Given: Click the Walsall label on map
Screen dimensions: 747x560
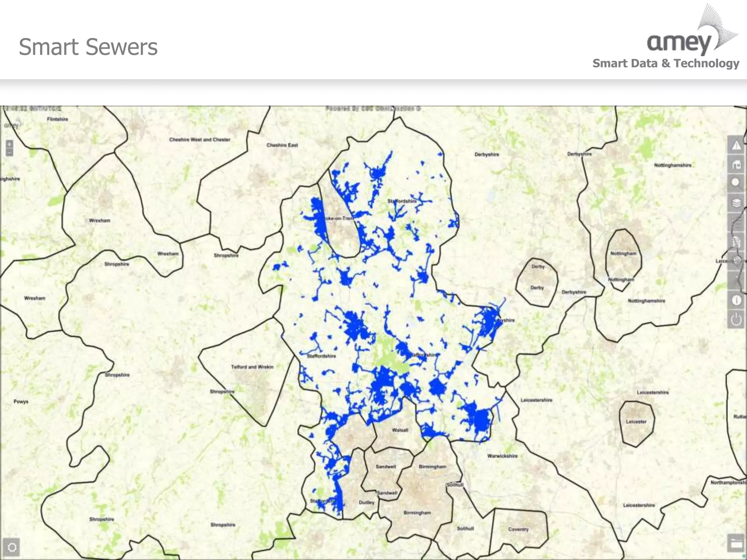Looking at the screenshot, I should pos(400,430).
